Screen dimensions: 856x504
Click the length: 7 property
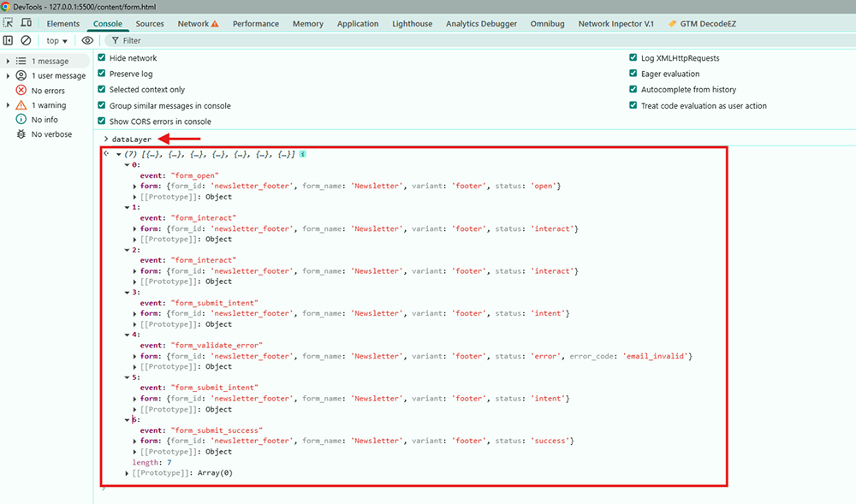point(152,463)
